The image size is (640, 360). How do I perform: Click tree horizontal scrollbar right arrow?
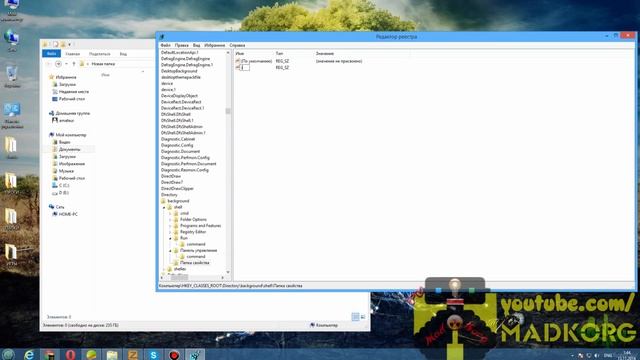click(x=222, y=278)
